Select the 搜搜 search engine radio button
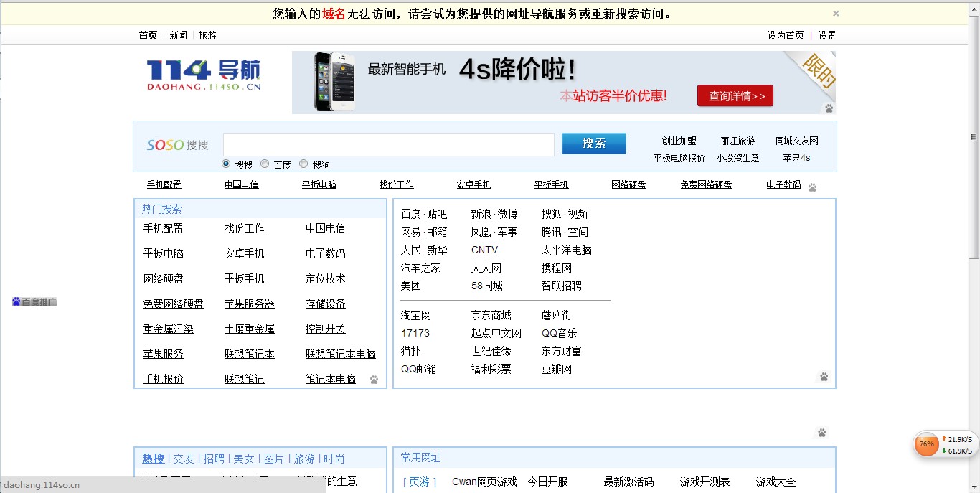This screenshot has width=980, height=493. [225, 164]
